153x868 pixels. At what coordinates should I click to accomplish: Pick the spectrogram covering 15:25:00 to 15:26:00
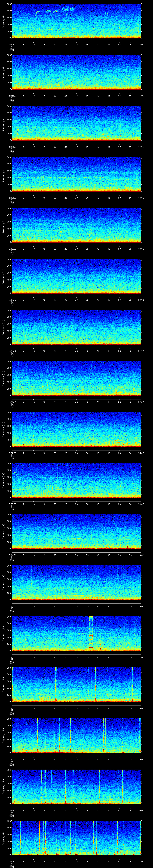[77, 582]
